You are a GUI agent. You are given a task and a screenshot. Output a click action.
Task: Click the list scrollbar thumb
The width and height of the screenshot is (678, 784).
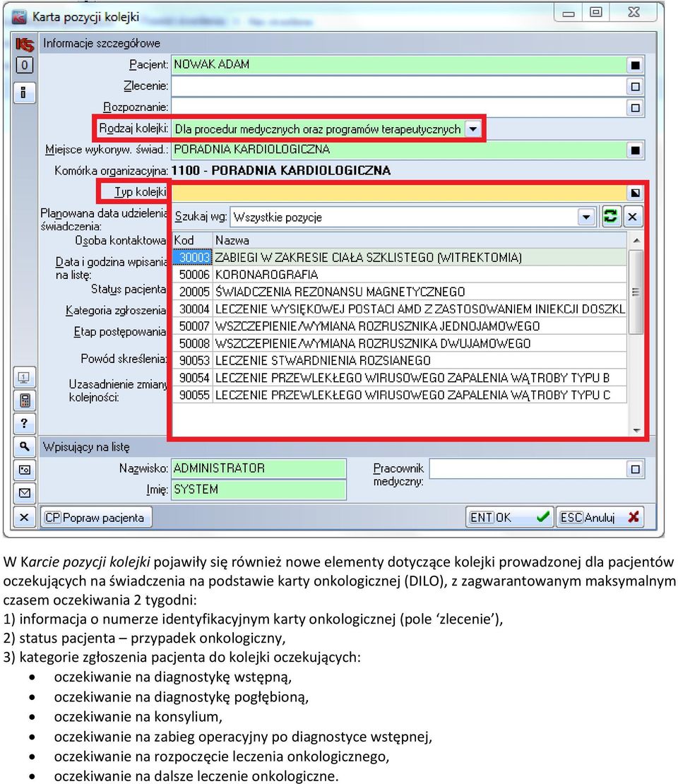pyautogui.click(x=636, y=292)
